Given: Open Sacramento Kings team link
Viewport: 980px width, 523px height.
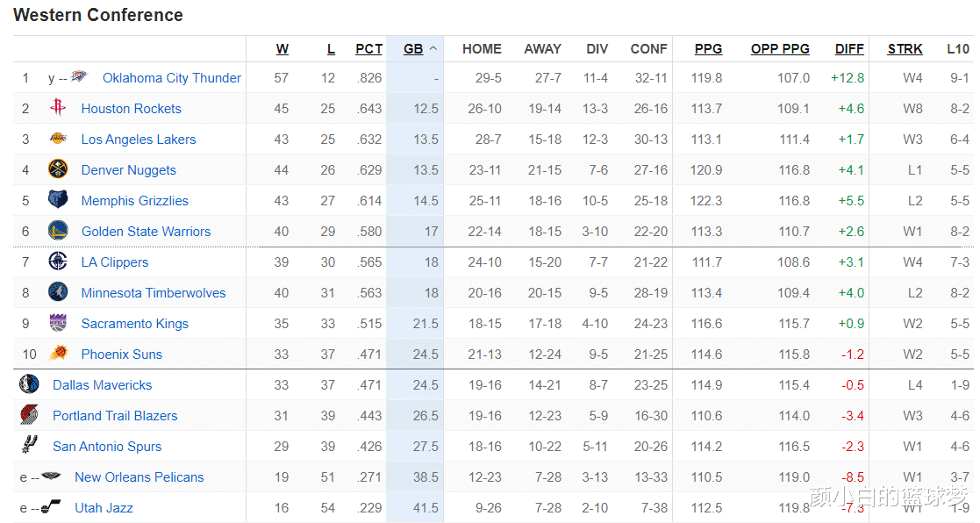Looking at the screenshot, I should (x=134, y=324).
